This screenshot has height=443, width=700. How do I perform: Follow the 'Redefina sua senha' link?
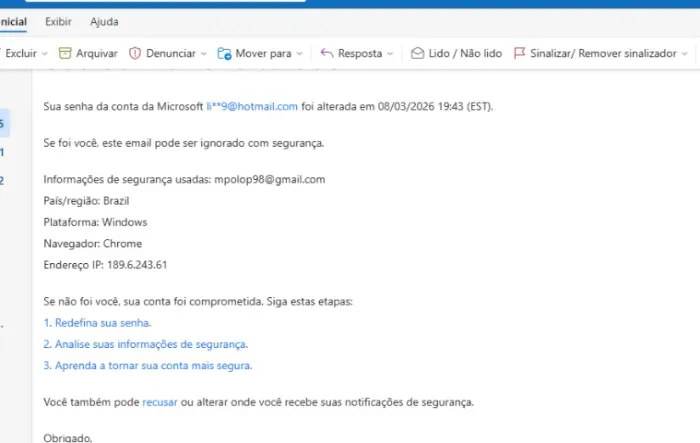point(97,323)
